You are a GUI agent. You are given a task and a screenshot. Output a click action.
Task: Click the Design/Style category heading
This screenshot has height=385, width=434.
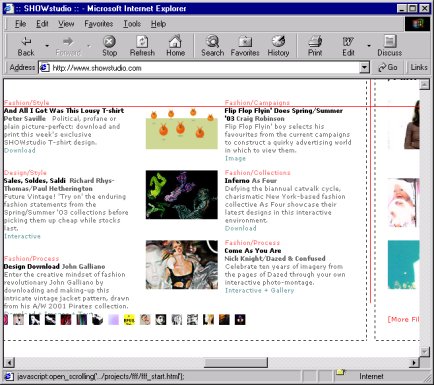(25, 173)
